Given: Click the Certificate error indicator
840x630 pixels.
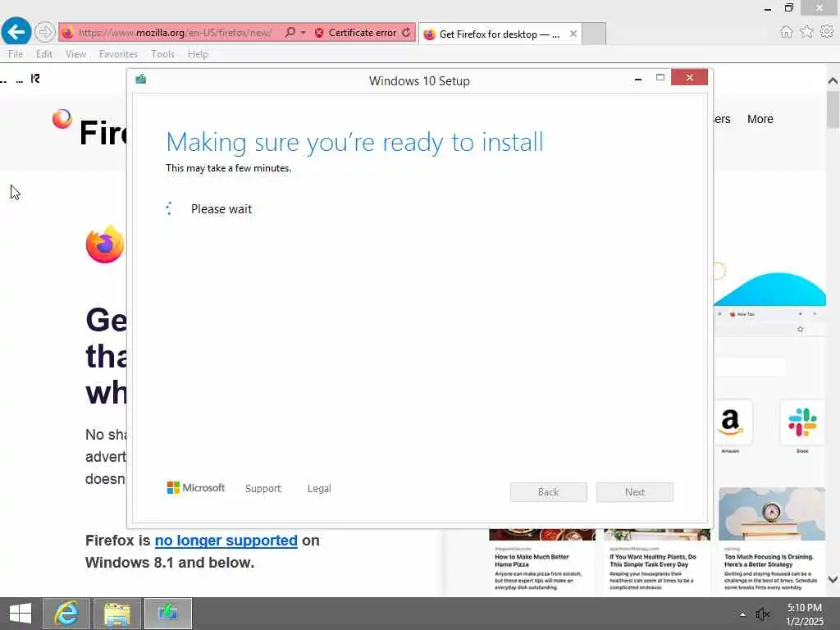Looking at the screenshot, I should [x=357, y=33].
